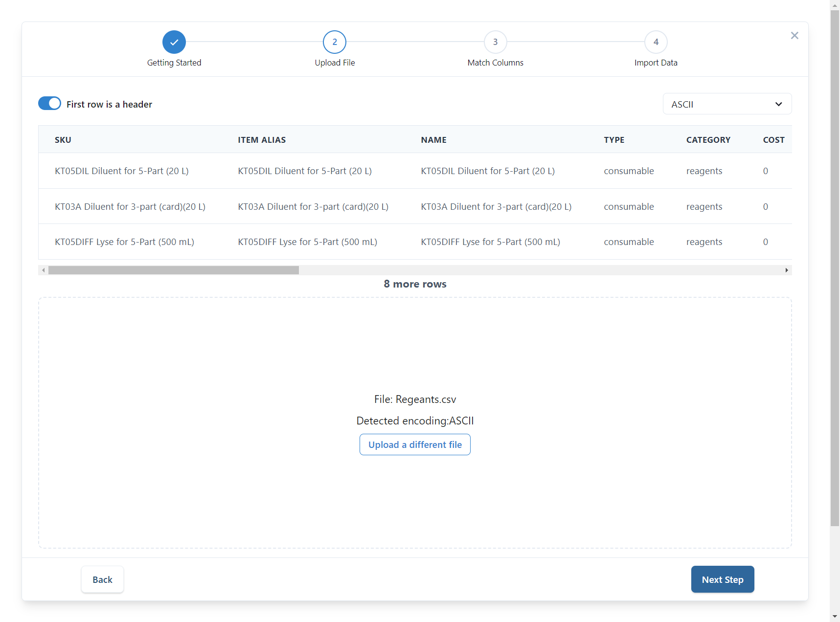The height and width of the screenshot is (622, 840).
Task: Click the 'Getting Started' step label
Action: (x=174, y=63)
